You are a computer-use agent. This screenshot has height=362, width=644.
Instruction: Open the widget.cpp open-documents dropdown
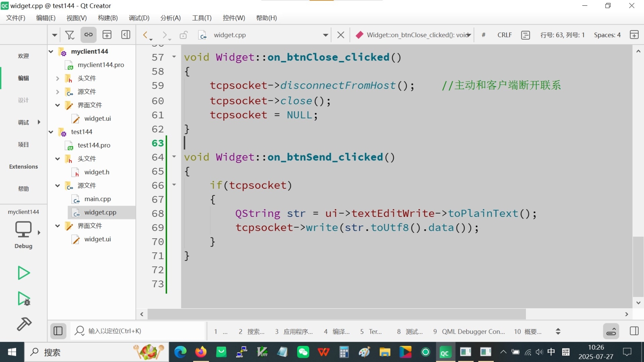click(x=325, y=35)
